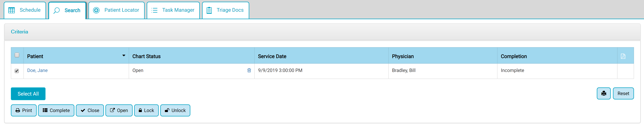The width and height of the screenshot is (644, 129).
Task: Unlock the selected chart
Action: coord(175,110)
